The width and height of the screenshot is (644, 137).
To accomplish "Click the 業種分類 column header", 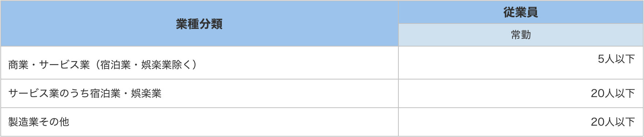I will tap(199, 24).
